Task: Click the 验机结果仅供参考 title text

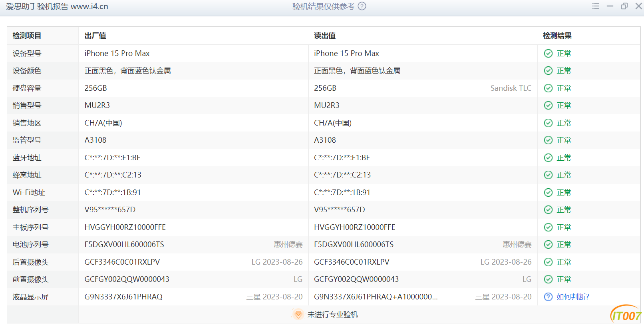Action: (x=323, y=6)
